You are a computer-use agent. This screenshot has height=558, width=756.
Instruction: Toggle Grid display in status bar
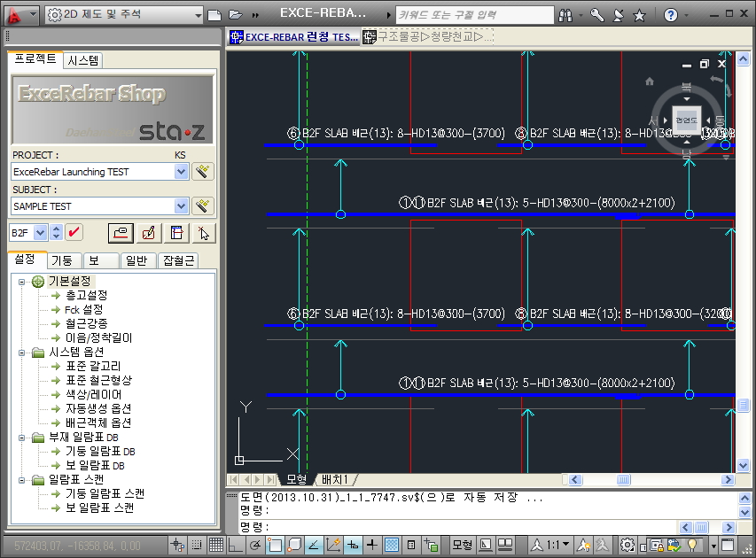coord(216,545)
